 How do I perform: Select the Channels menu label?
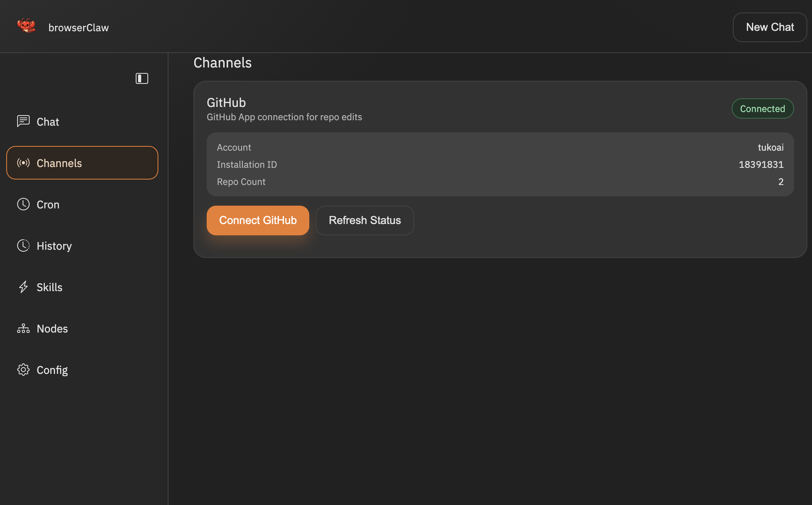tap(59, 163)
